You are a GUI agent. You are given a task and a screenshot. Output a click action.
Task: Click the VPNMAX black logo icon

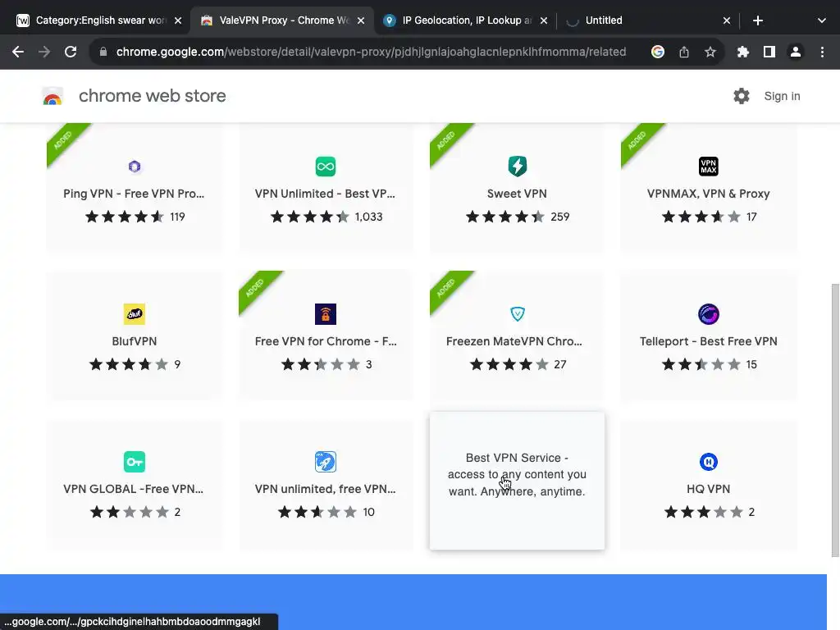coord(708,167)
